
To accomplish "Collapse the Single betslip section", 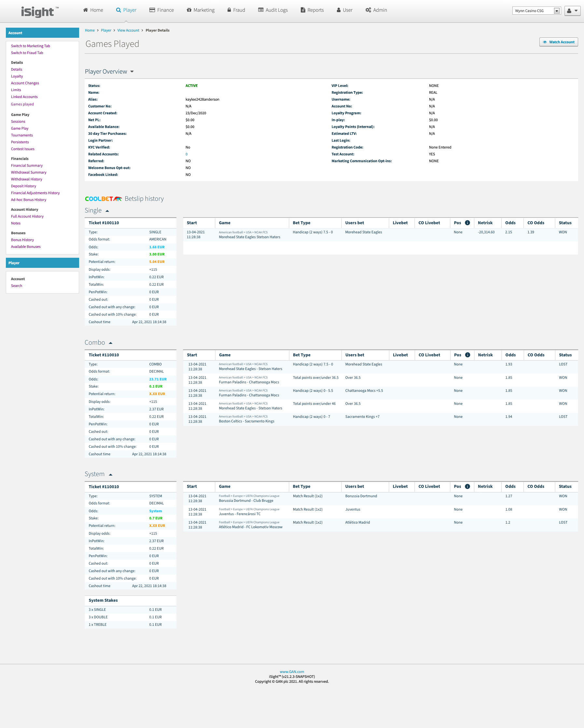I will coord(107,211).
